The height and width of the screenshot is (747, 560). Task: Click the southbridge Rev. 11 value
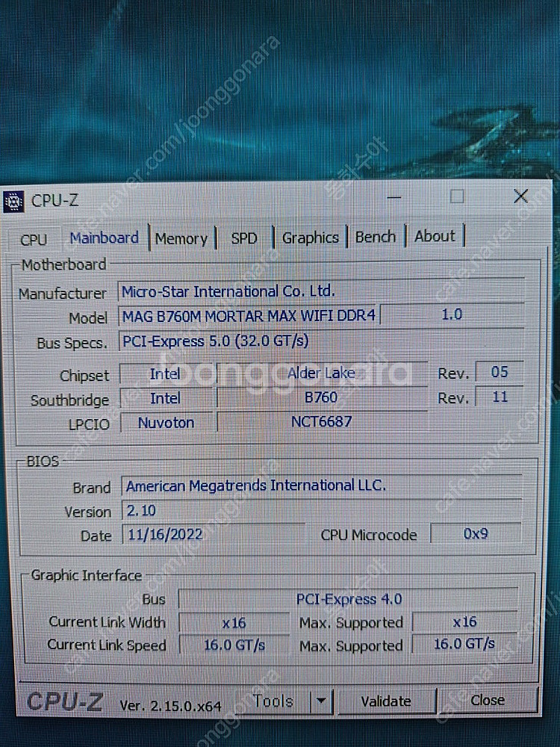point(499,397)
